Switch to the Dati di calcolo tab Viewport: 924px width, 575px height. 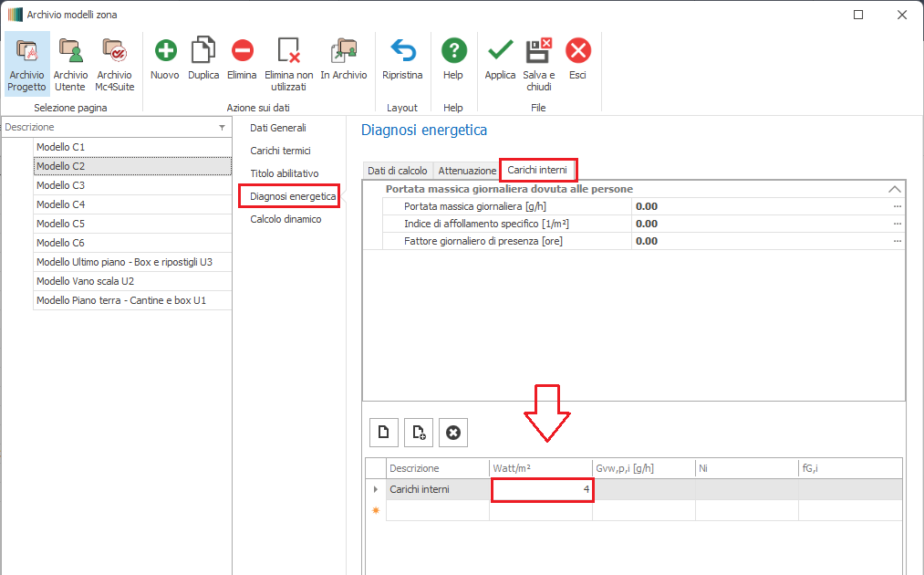point(398,171)
